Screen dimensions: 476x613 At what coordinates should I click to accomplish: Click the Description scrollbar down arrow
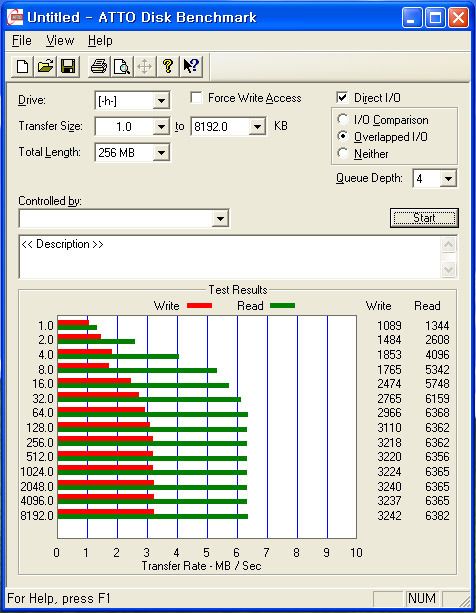[x=449, y=269]
